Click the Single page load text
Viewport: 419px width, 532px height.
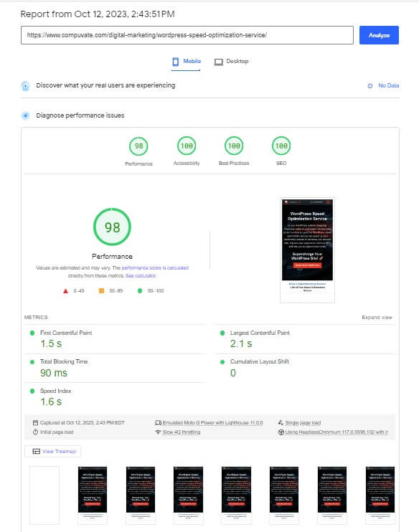[x=303, y=423]
